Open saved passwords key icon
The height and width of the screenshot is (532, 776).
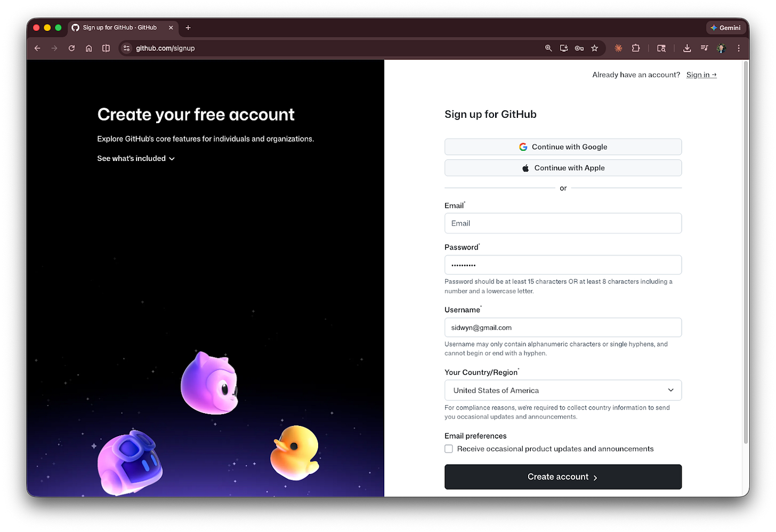[x=579, y=48]
